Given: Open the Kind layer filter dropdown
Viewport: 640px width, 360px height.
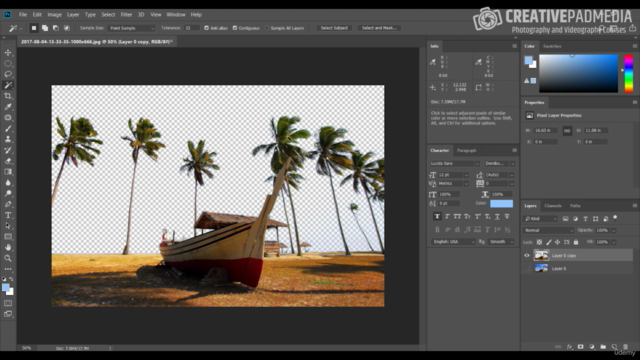Looking at the screenshot, I should click(x=540, y=219).
